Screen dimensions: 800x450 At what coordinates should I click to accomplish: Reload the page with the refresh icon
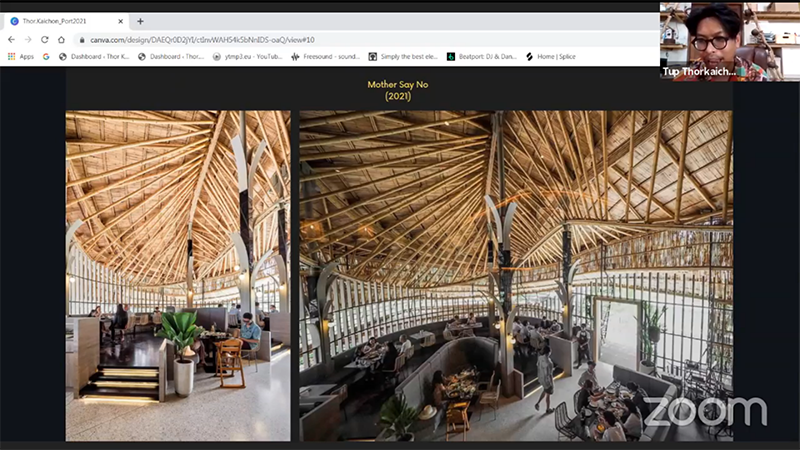coord(45,40)
